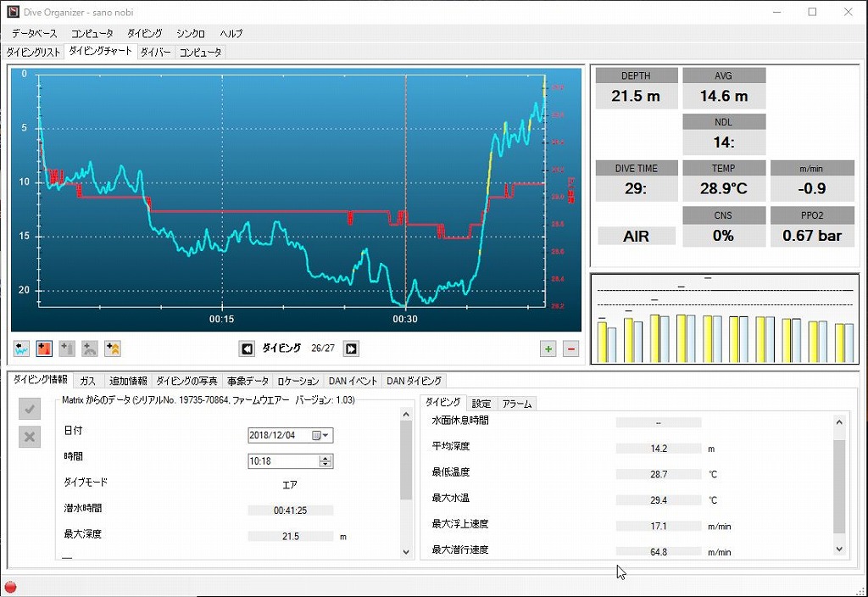Toggle the temperature graph overlay icon

coord(45,349)
